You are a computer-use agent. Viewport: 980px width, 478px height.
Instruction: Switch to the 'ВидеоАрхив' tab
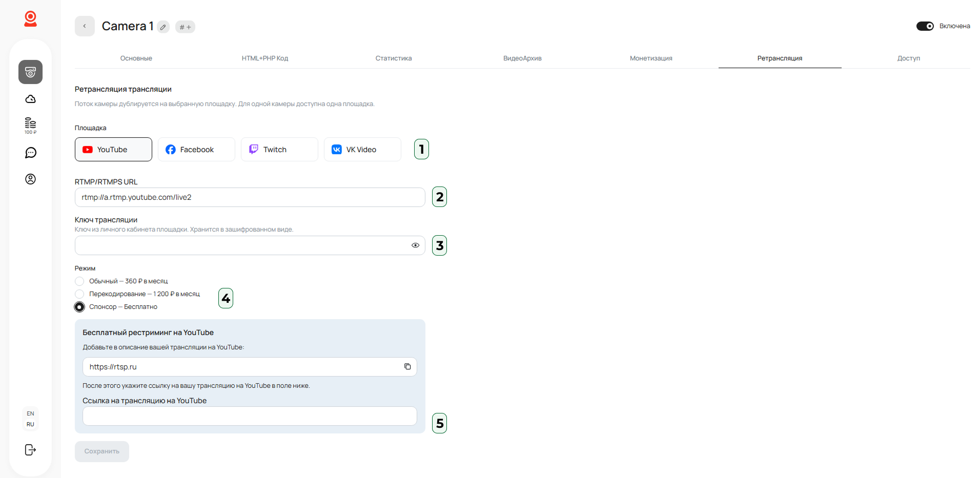click(522, 58)
